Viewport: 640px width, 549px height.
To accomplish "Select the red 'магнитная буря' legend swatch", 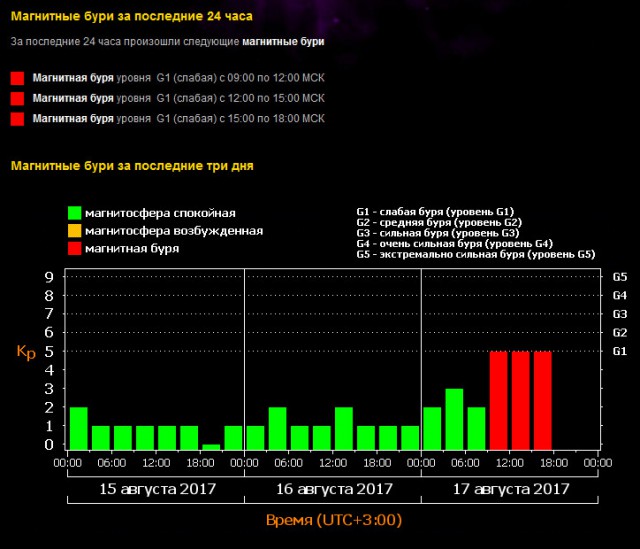I will point(74,248).
